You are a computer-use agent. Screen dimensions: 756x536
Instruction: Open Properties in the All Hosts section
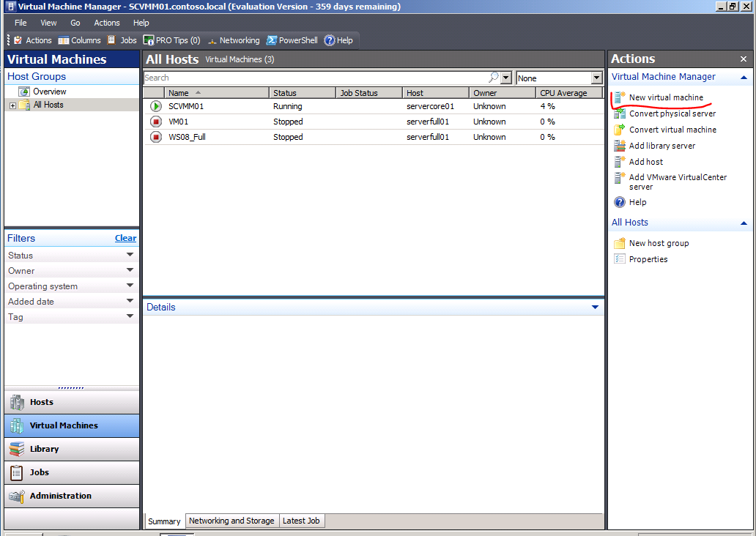641,259
